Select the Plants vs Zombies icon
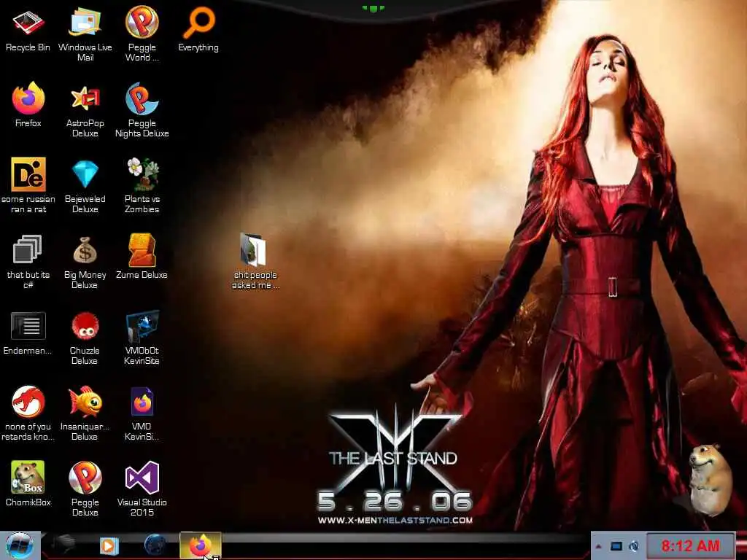747x560 pixels. pos(142,186)
